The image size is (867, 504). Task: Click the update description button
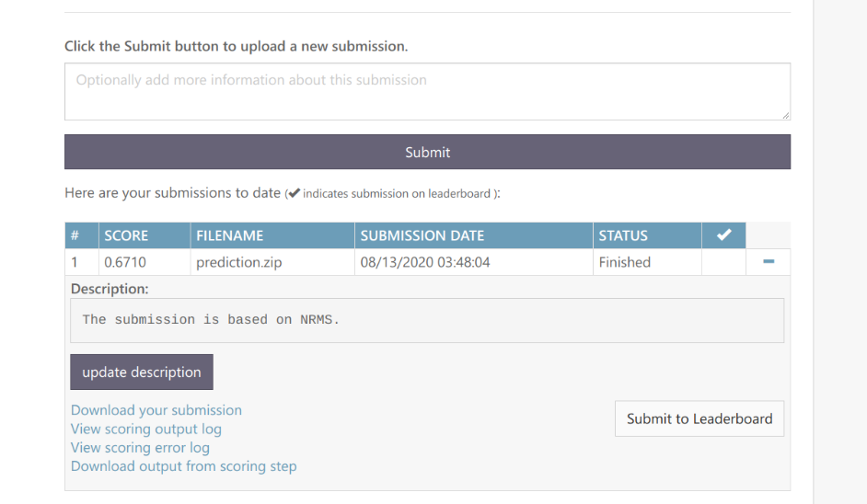click(x=142, y=372)
